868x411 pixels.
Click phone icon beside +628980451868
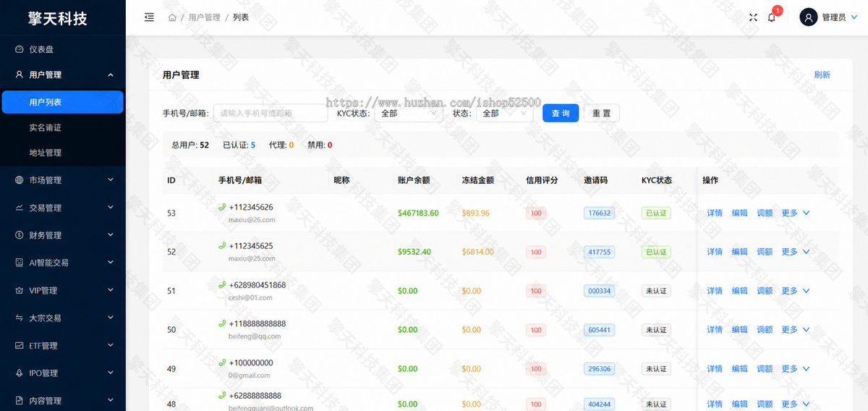click(x=222, y=285)
